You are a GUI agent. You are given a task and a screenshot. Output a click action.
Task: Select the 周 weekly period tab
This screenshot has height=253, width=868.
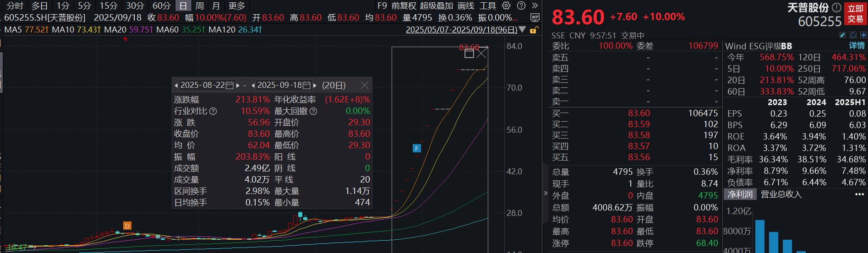tap(200, 5)
